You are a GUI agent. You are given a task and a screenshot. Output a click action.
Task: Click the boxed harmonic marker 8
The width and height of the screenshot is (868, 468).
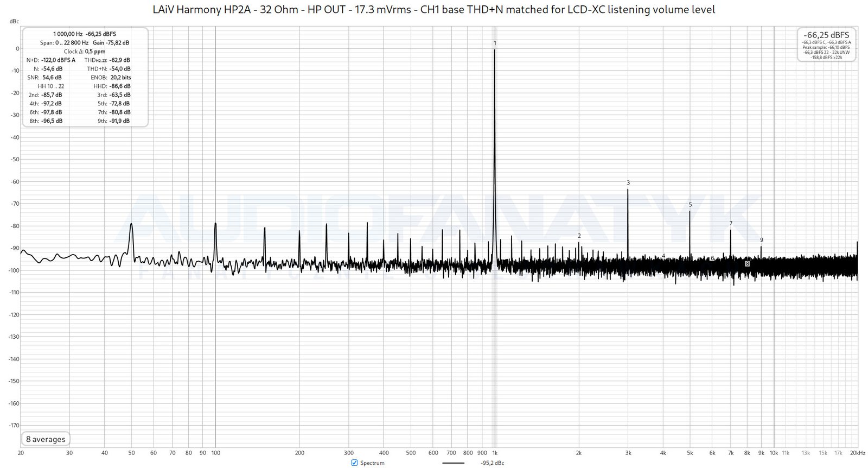click(747, 263)
